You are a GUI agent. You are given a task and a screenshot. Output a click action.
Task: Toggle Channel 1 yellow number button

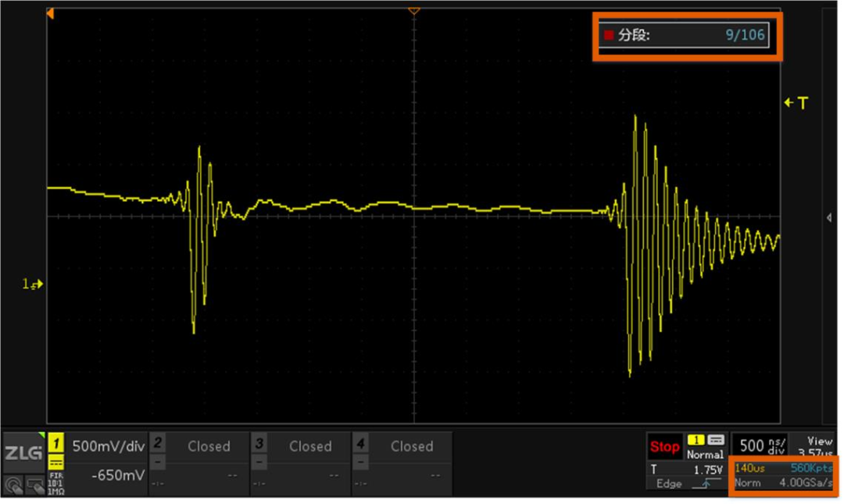pyautogui.click(x=56, y=445)
